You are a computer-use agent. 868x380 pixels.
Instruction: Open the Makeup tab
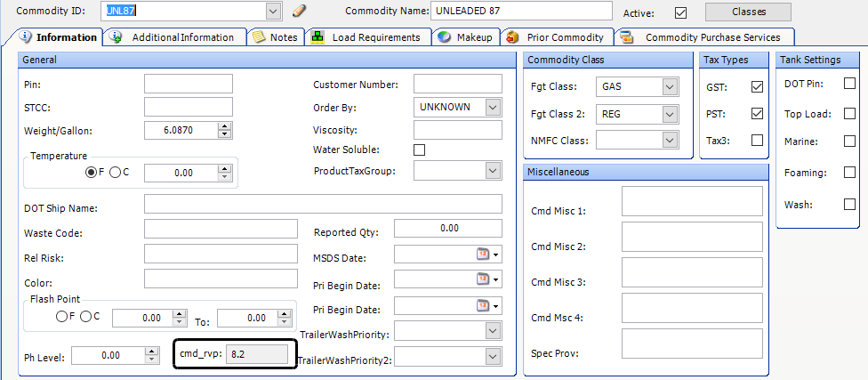pyautogui.click(x=465, y=37)
